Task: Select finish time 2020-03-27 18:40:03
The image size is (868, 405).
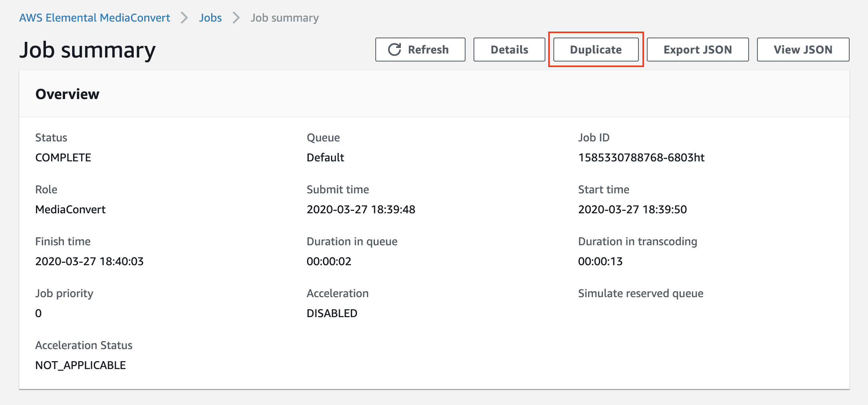Action: click(89, 261)
